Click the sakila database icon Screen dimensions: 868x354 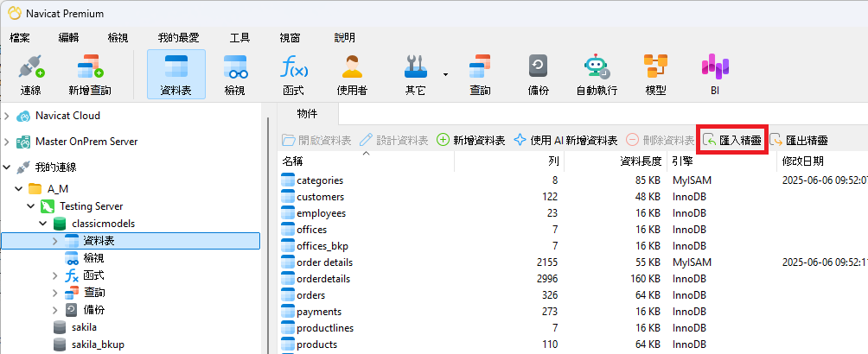pos(60,327)
